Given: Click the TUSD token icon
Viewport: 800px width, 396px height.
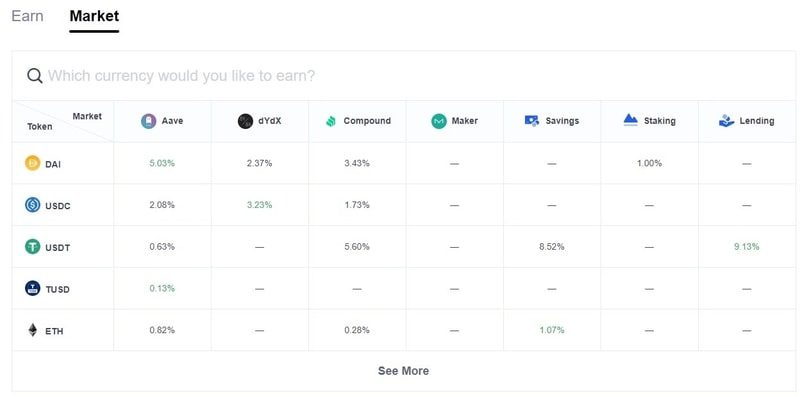Looking at the screenshot, I should tap(33, 288).
